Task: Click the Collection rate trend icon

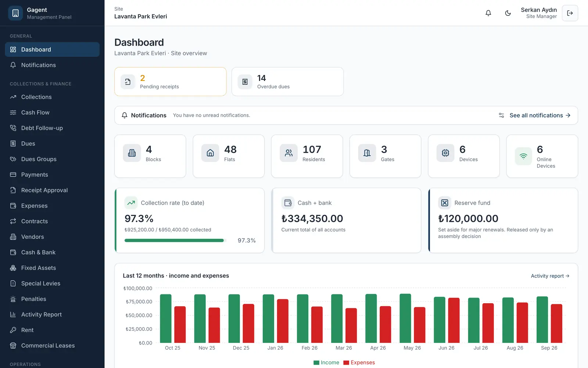Action: 131,203
